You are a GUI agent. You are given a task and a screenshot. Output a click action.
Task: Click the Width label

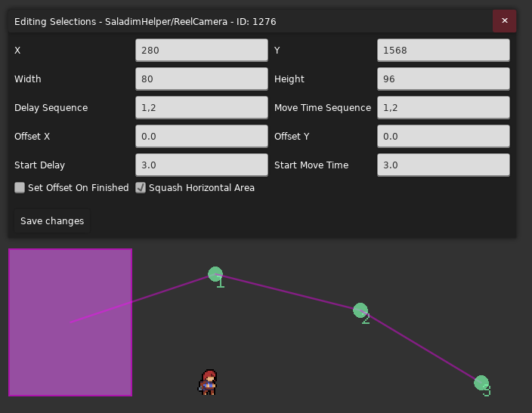coord(27,79)
